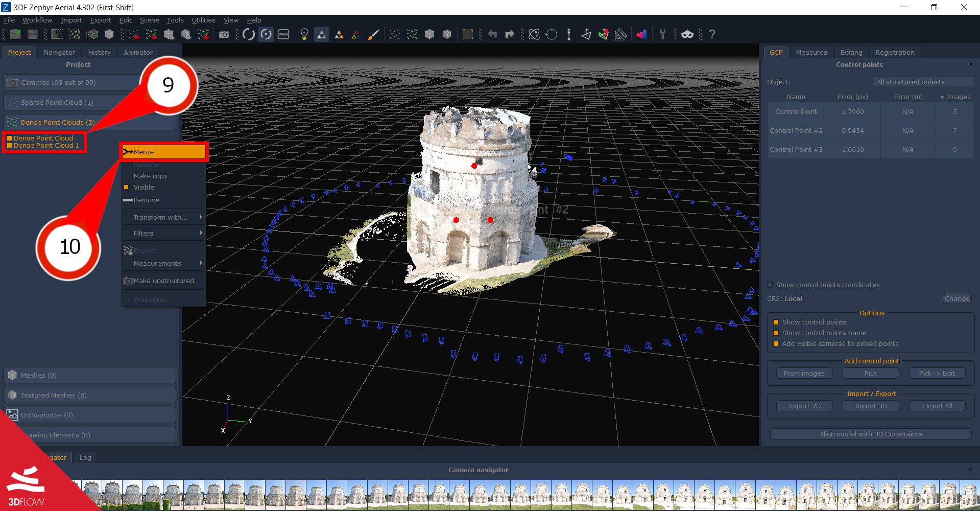Choose Remove in the context menu

(163, 200)
